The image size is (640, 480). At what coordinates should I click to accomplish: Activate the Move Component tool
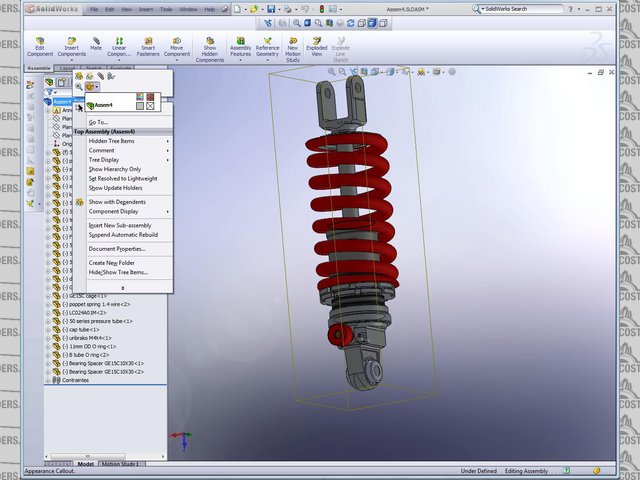click(x=177, y=46)
